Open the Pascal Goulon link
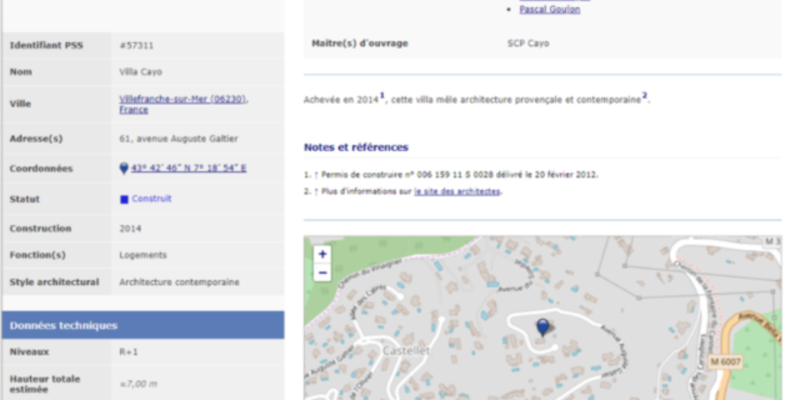 pyautogui.click(x=549, y=9)
